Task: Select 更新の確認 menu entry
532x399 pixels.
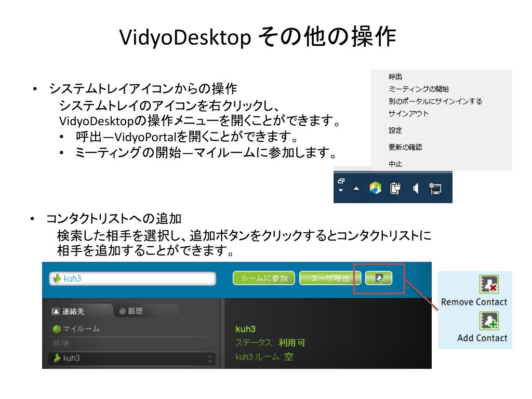Action: (405, 147)
